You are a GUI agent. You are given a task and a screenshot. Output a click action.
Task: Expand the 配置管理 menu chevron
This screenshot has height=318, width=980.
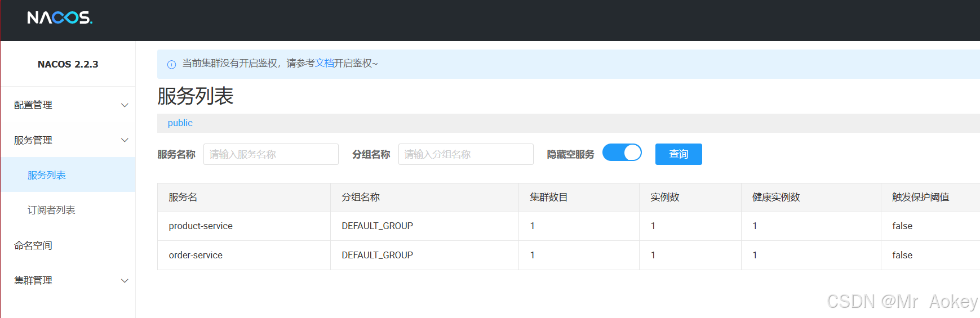point(125,105)
